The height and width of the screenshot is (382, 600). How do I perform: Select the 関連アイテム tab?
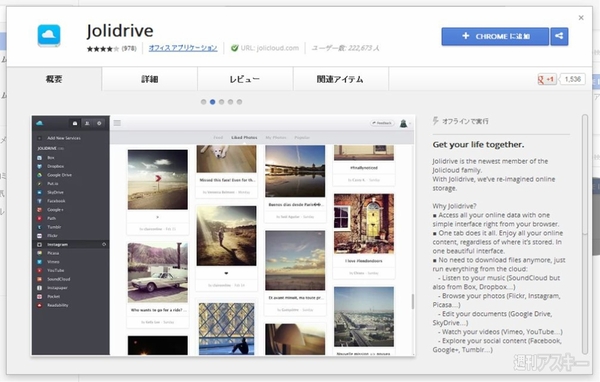click(x=340, y=79)
